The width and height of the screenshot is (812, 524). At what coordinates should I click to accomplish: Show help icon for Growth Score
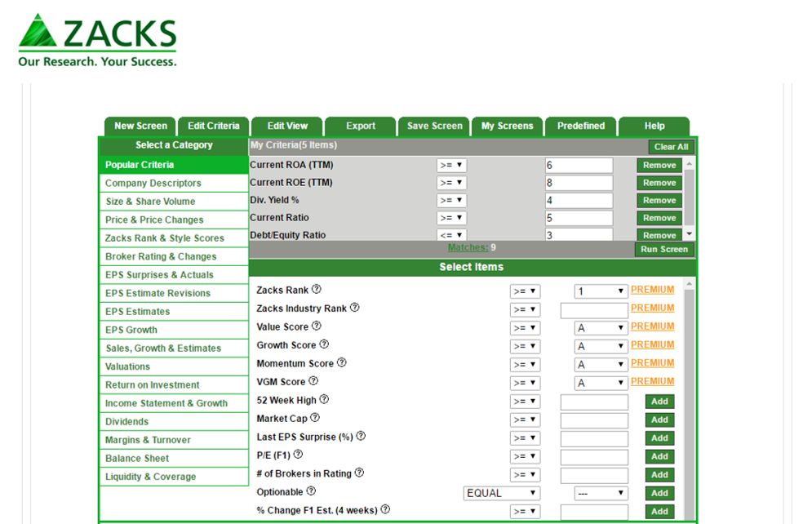click(x=324, y=344)
